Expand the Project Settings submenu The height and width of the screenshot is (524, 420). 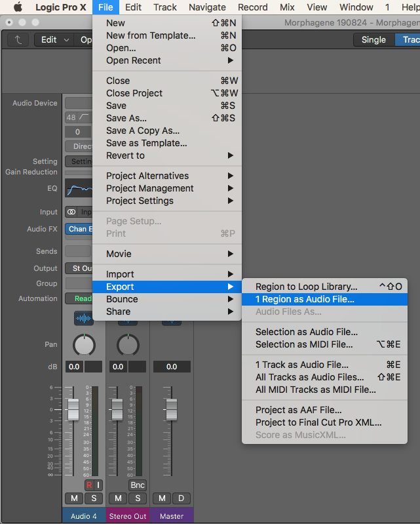167,201
